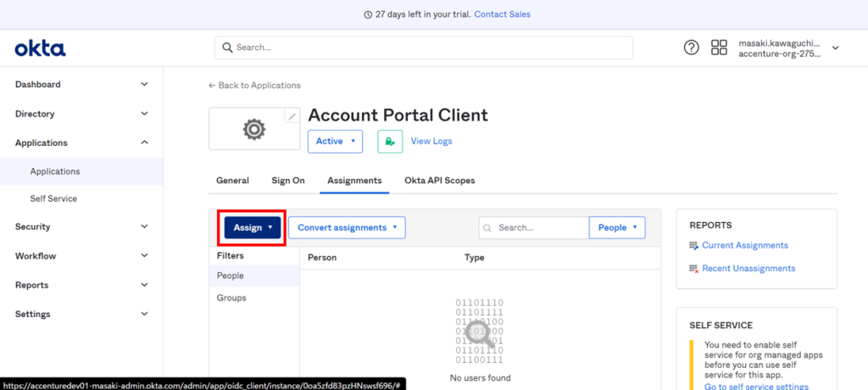Switch to Okta API Scopes tab
Screen dimensions: 868x390
(x=439, y=181)
